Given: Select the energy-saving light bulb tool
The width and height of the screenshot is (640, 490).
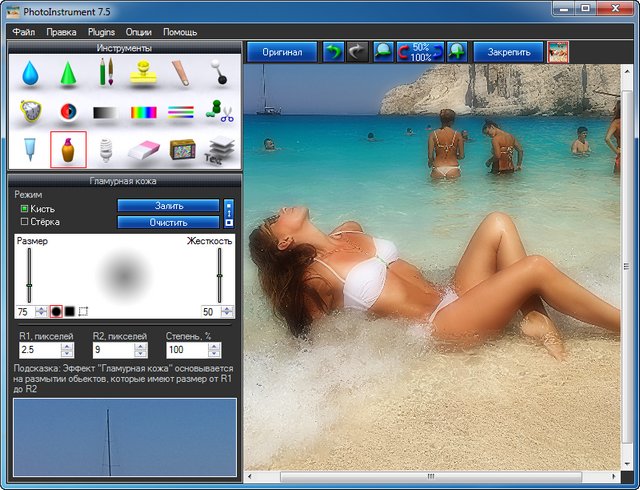Looking at the screenshot, I should [x=106, y=151].
